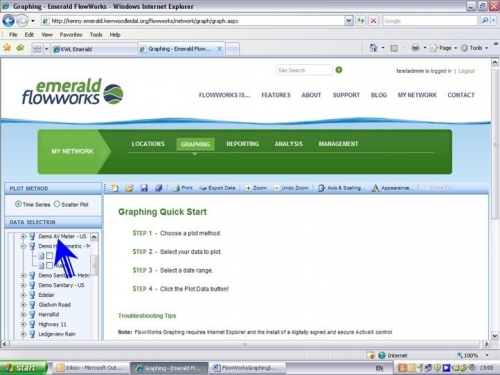
Task: Click the open folder icon in graph toolbar
Action: pyautogui.click(x=129, y=188)
